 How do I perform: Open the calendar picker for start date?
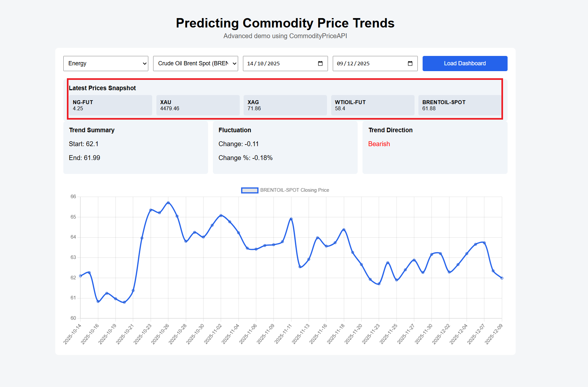pyautogui.click(x=320, y=63)
